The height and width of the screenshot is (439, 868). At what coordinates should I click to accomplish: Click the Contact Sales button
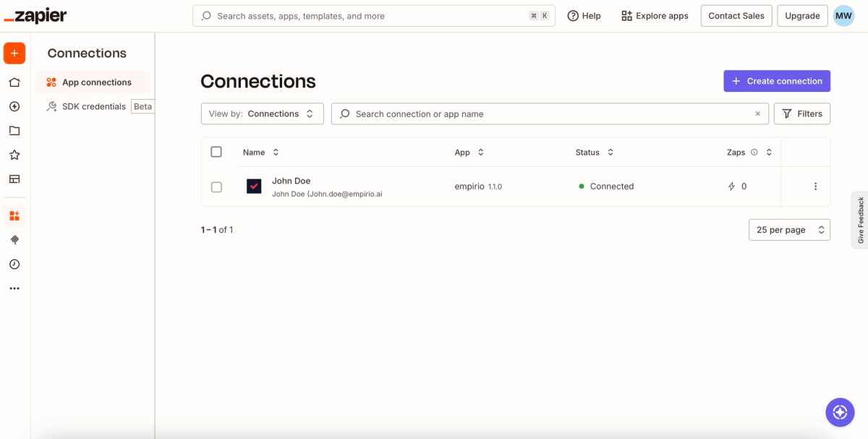point(736,16)
